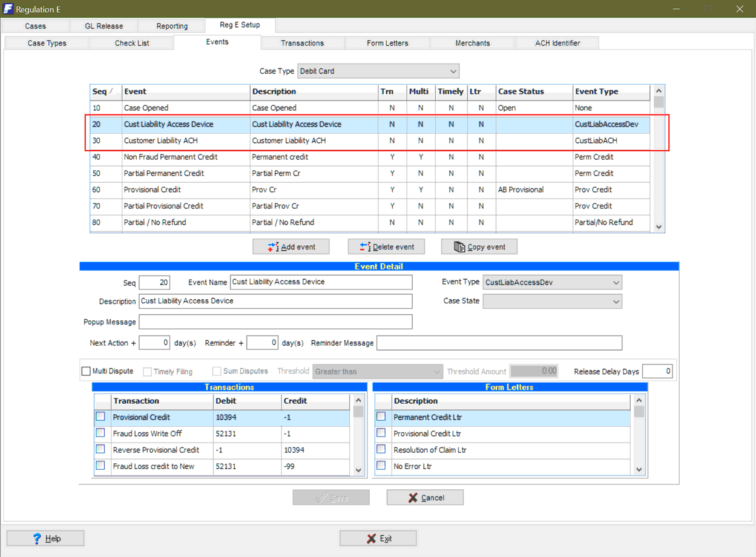Click the Exit X icon
The image size is (756, 557).
coord(371,538)
